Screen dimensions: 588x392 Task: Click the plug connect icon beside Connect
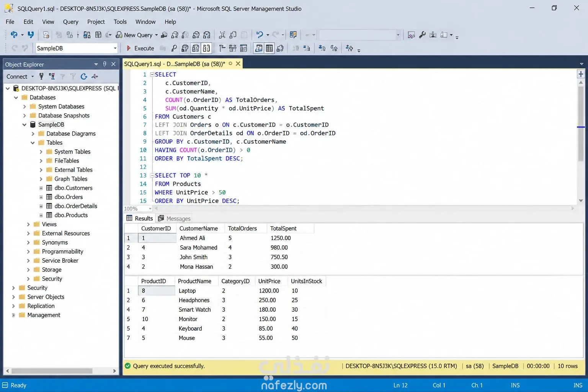coord(41,77)
